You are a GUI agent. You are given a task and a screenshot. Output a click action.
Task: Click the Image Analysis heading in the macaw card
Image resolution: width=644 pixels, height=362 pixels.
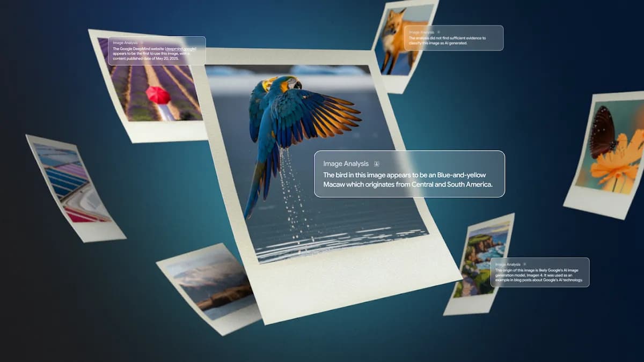pyautogui.click(x=346, y=164)
